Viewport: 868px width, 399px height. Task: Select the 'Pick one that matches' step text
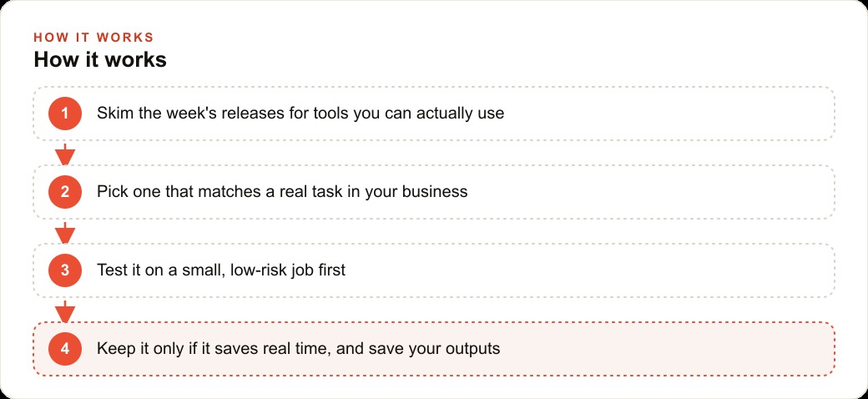tap(282, 192)
